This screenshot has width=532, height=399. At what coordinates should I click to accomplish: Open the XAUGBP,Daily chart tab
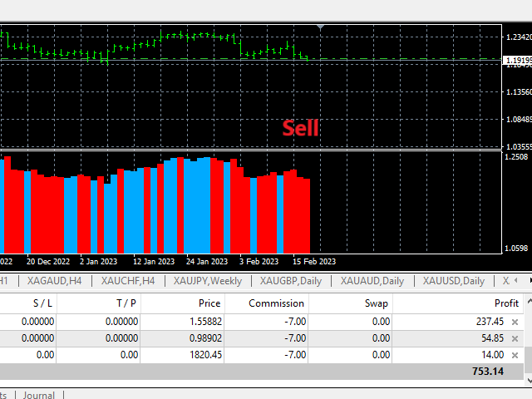(x=291, y=281)
